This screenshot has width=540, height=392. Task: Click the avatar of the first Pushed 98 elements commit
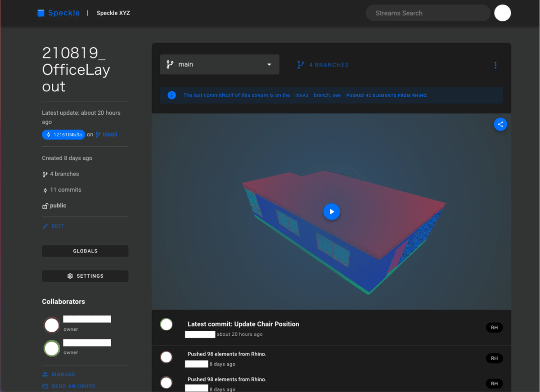pos(166,357)
